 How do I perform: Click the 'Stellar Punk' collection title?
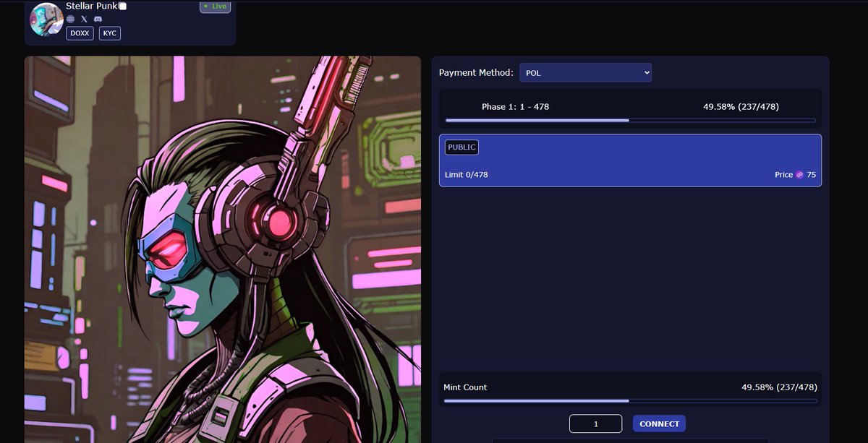click(x=92, y=6)
